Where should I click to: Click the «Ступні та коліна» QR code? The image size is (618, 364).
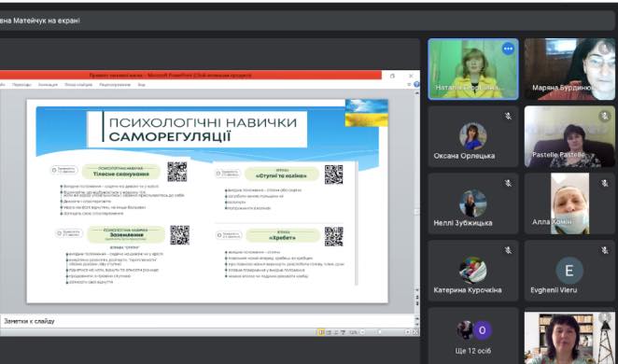coord(333,175)
